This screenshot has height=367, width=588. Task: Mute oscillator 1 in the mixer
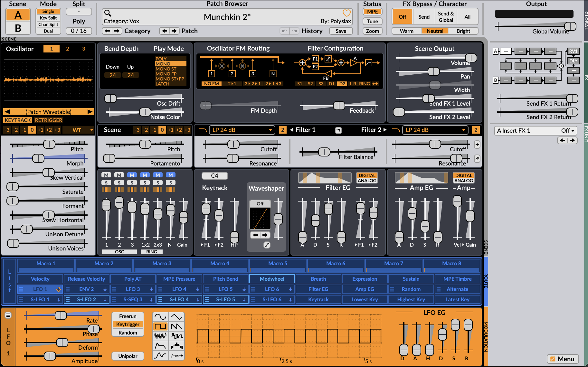pyautogui.click(x=106, y=175)
